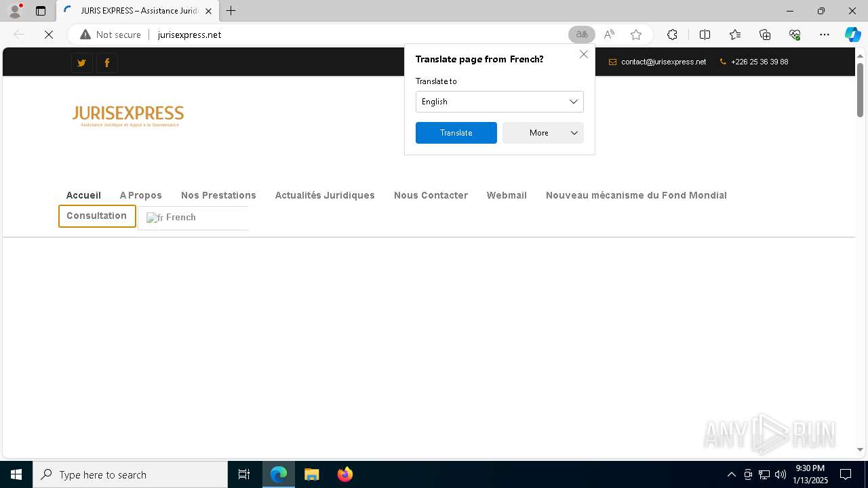Open the Extensions puzzle icon
This screenshot has width=868, height=488.
[x=672, y=35]
